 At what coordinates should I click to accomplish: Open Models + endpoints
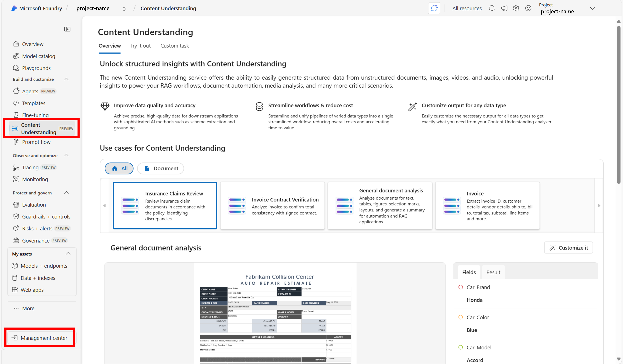coord(40,266)
